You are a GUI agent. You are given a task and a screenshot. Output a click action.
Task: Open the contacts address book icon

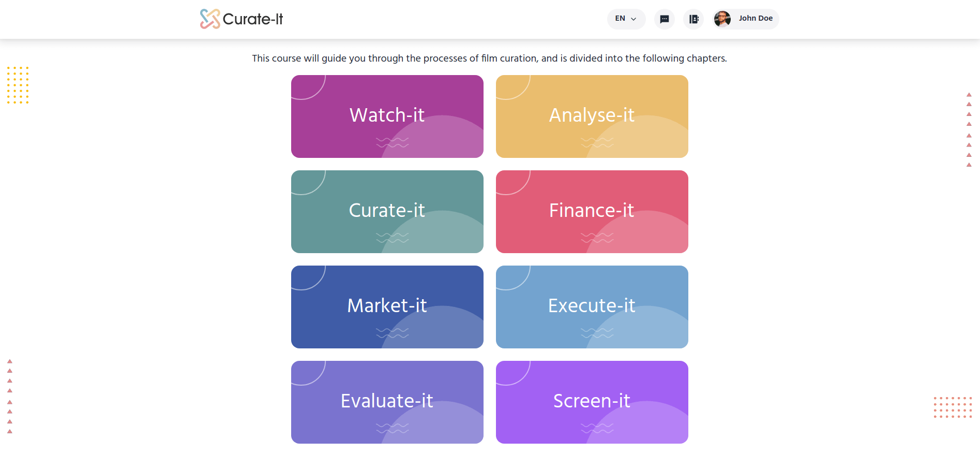click(x=693, y=19)
